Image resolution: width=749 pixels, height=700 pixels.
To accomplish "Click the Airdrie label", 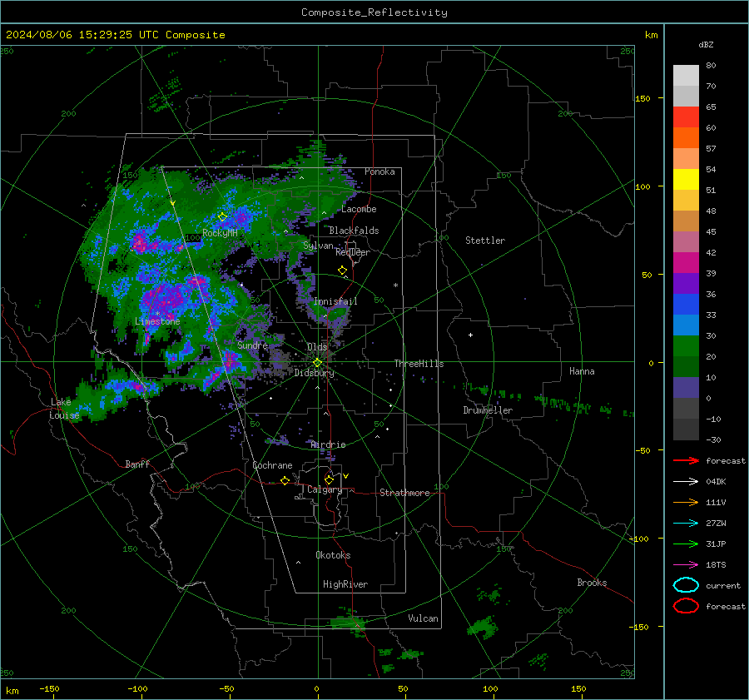I will [x=328, y=444].
